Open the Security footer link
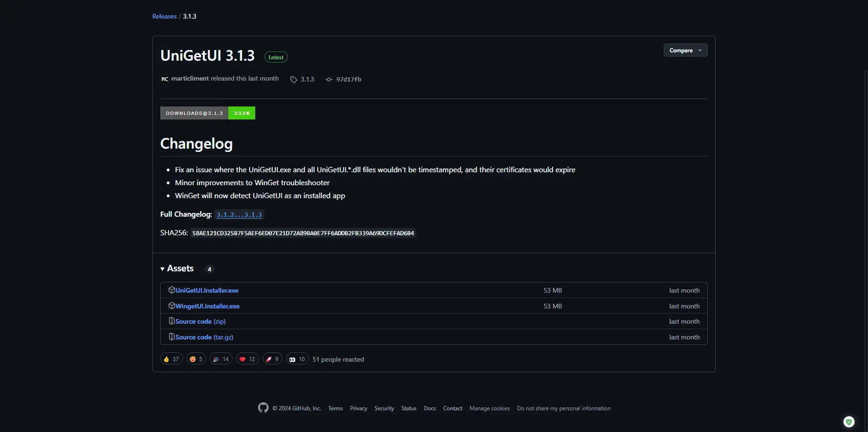Viewport: 868px width, 432px height. [x=384, y=408]
